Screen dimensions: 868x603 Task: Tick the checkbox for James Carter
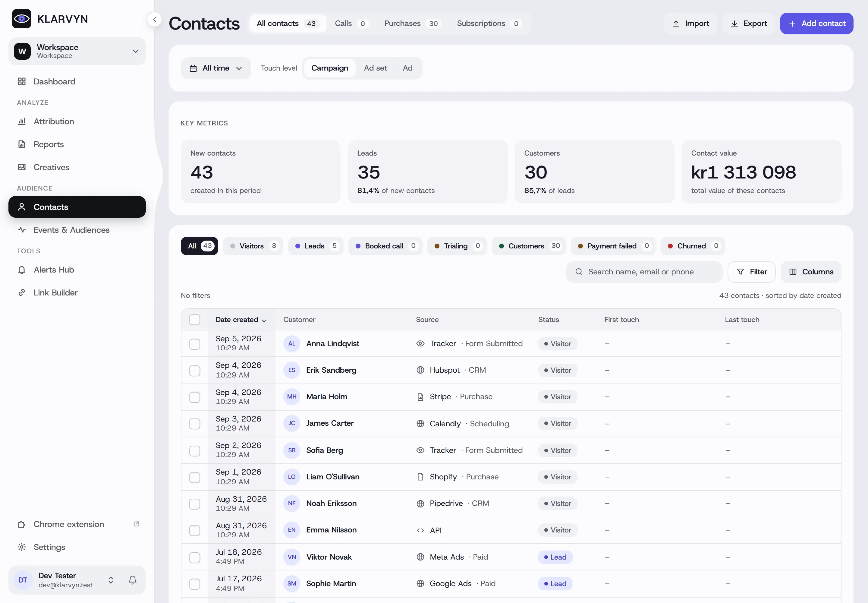point(194,424)
